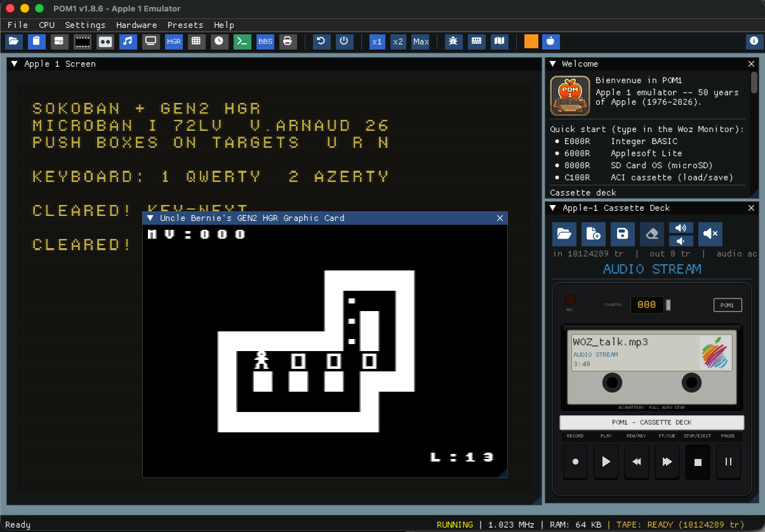Set display scale to x2
The height and width of the screenshot is (532, 765).
click(398, 41)
